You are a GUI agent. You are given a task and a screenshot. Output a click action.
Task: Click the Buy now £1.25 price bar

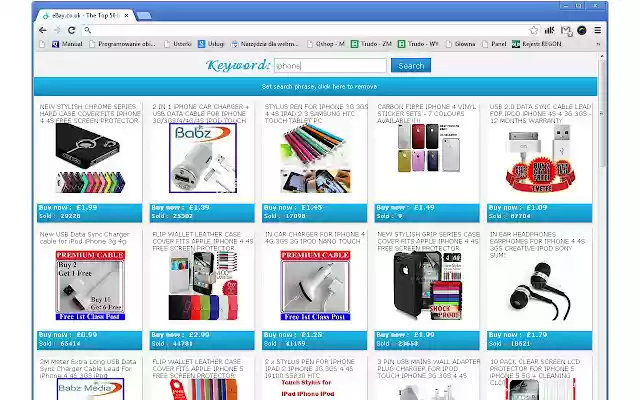[314, 340]
